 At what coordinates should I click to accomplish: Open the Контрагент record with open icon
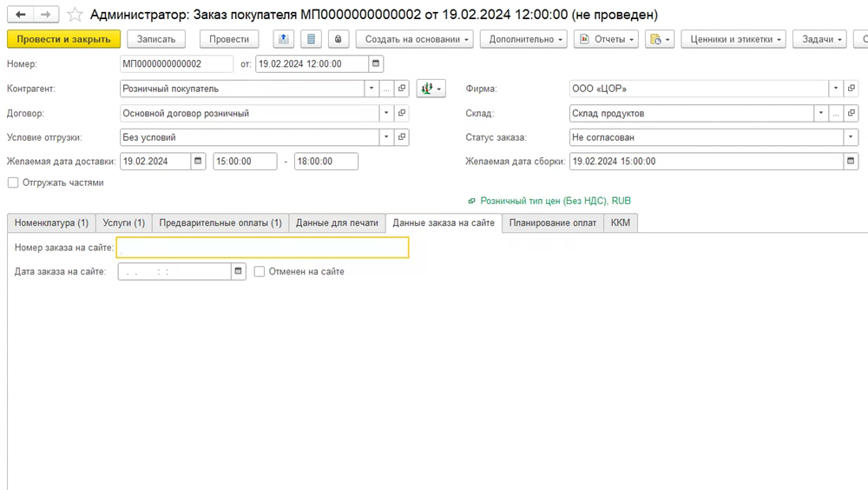click(x=401, y=89)
